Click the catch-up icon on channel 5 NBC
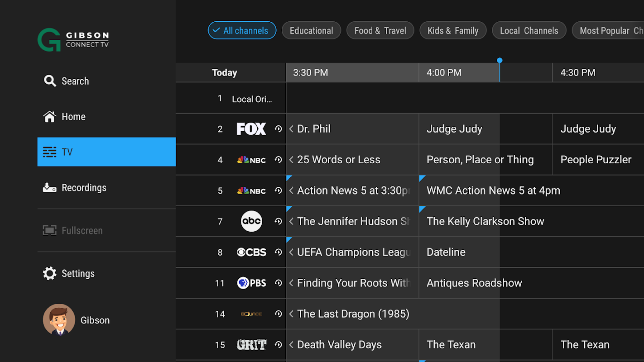Screen dimensions: 644x362 pyautogui.click(x=278, y=191)
